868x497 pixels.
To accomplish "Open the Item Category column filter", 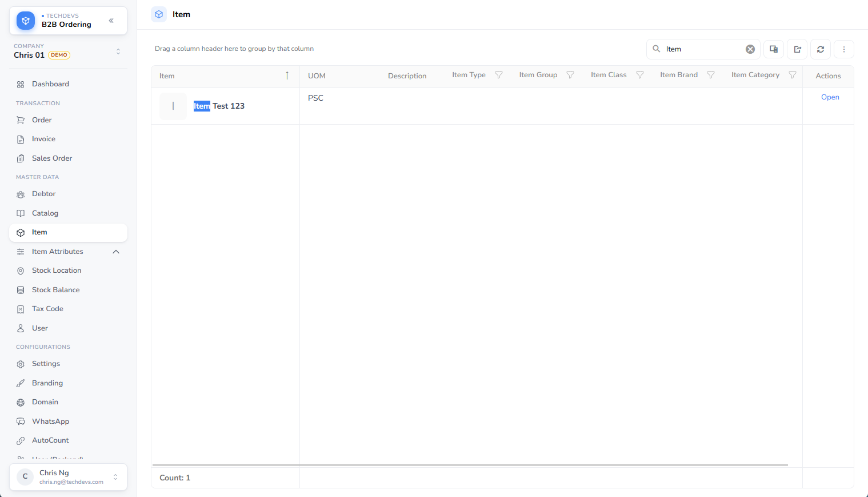I will (793, 75).
